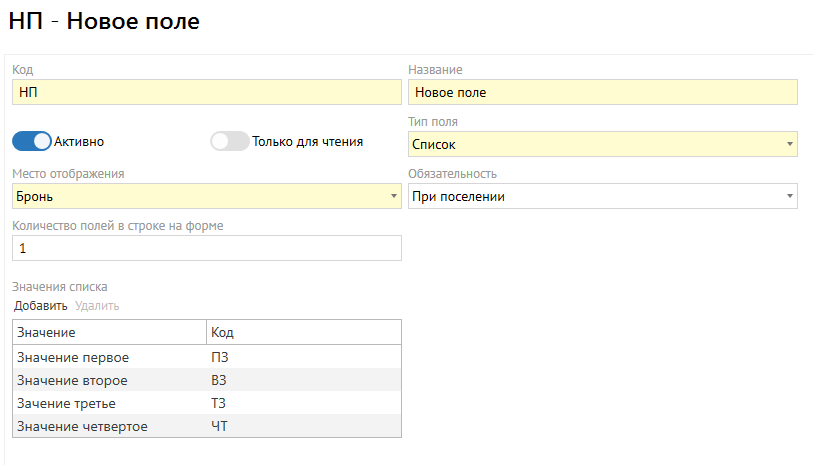Click the Код column header in table
Image resolution: width=814 pixels, height=465 pixels.
[302, 332]
